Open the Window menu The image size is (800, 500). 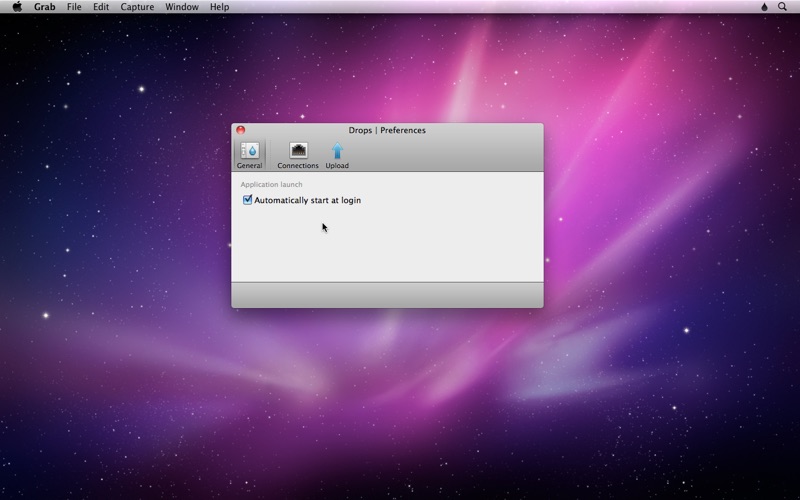tap(181, 7)
